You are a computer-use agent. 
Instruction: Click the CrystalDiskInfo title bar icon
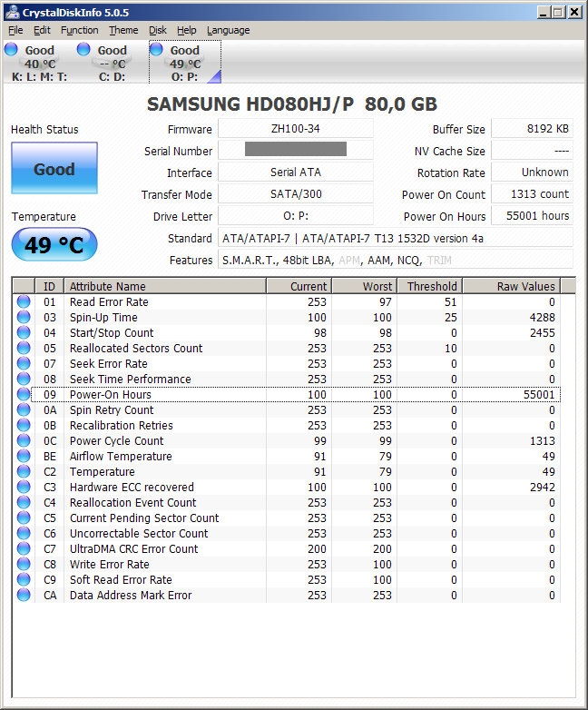point(12,12)
